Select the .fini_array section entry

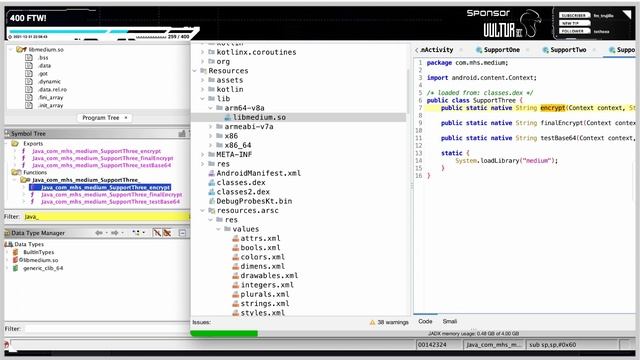pos(50,98)
